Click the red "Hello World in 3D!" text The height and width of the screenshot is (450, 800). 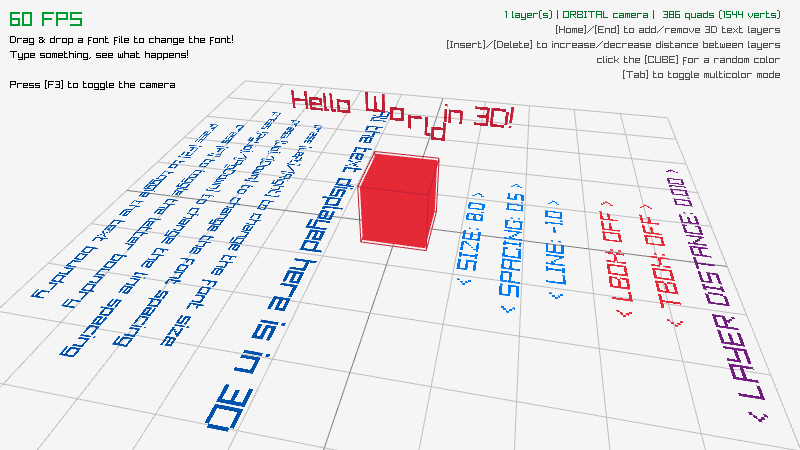point(400,110)
